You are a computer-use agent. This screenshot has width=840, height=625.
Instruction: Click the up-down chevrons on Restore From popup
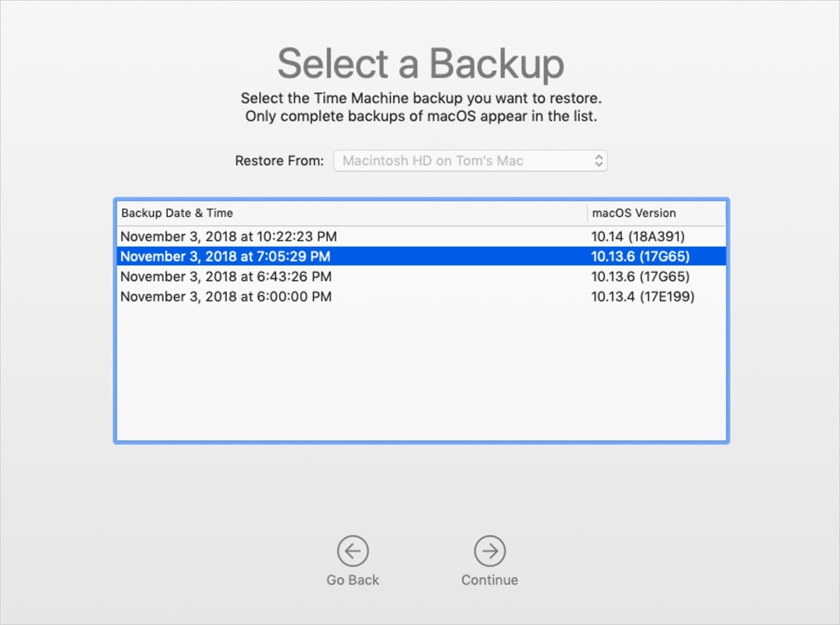click(598, 161)
